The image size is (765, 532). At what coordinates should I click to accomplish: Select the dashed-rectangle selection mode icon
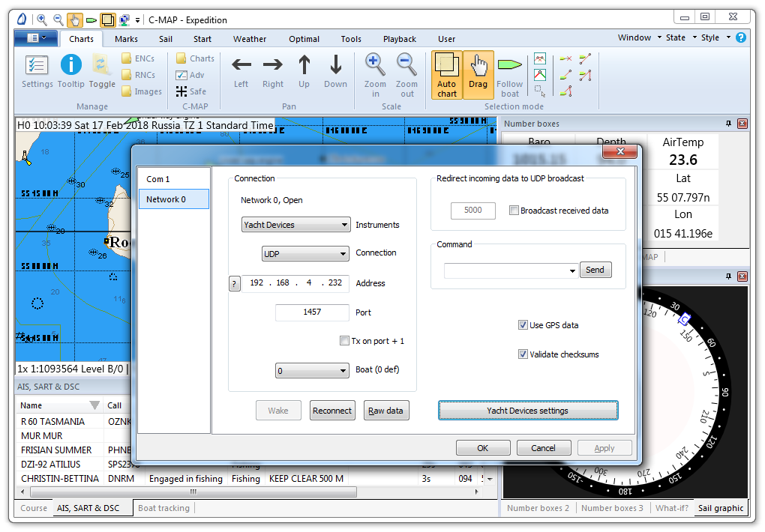(539, 91)
